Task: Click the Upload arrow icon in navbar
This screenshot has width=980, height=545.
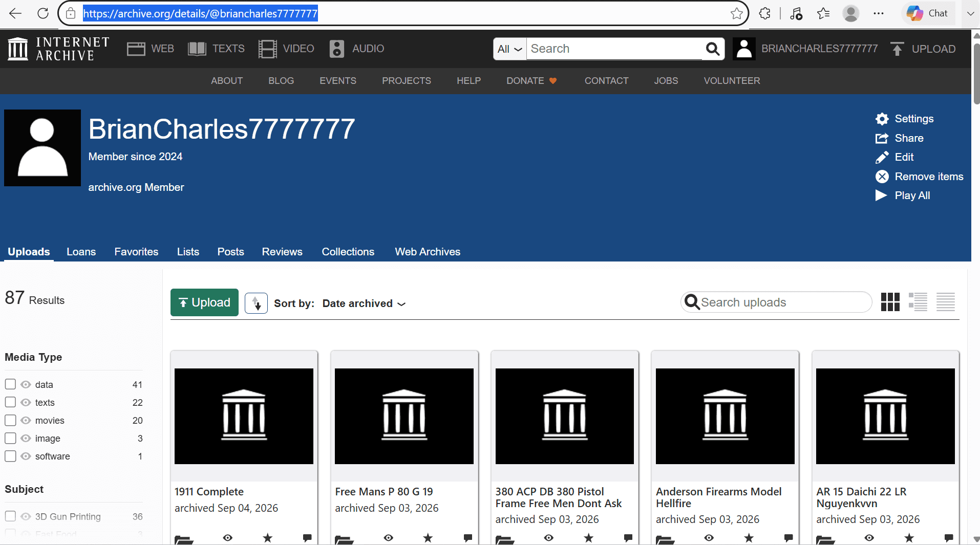Action: pos(897,49)
